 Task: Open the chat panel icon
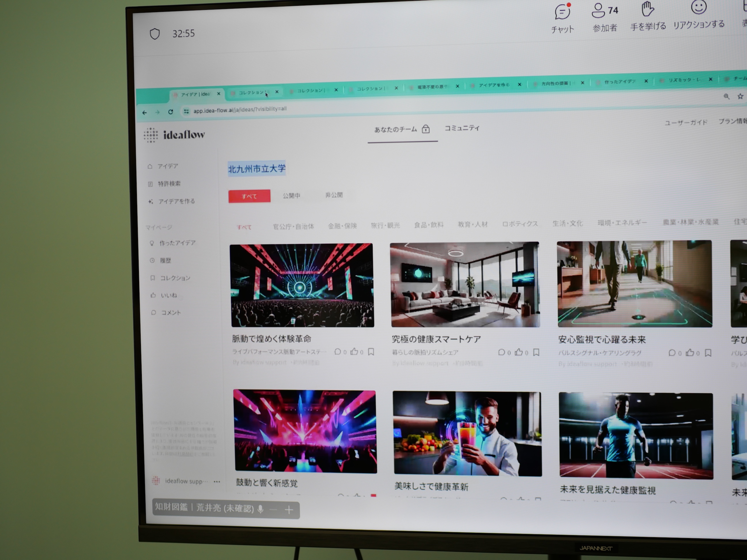(562, 12)
